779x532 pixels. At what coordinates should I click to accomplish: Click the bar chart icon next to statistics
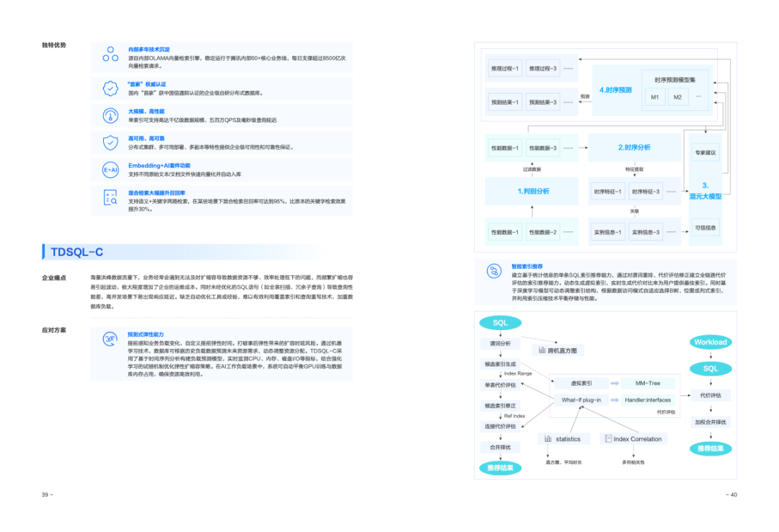(x=548, y=438)
